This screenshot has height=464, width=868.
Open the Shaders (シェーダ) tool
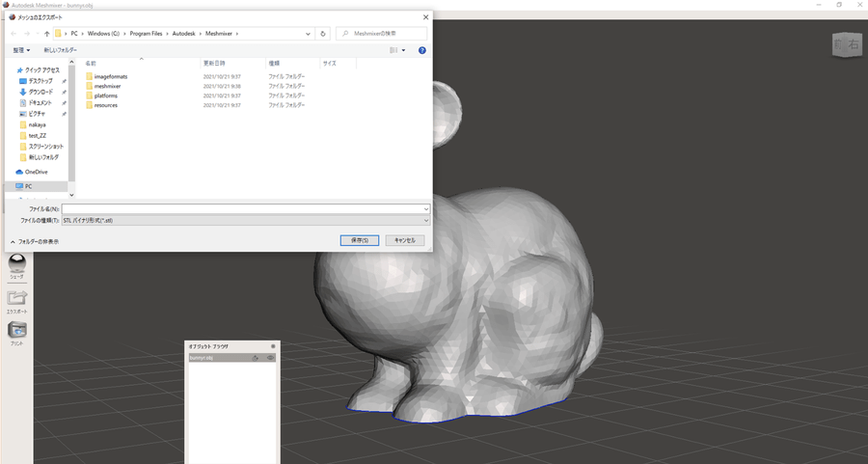coord(17,263)
